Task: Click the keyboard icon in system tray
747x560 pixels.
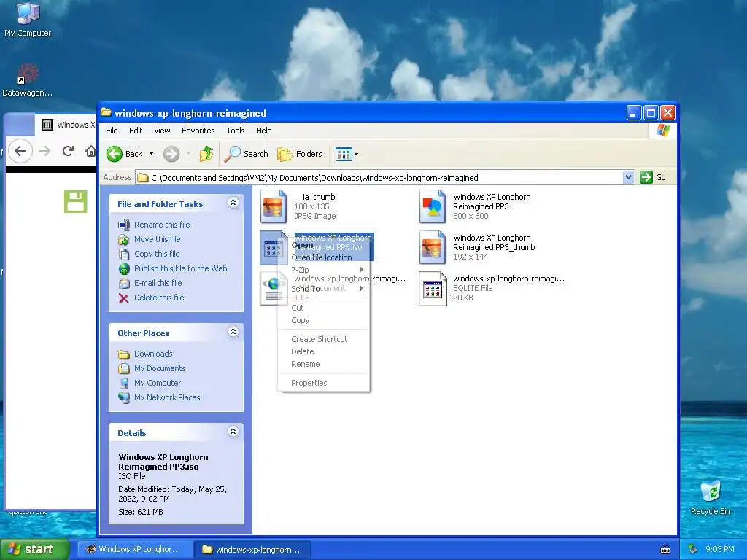Action: pyautogui.click(x=665, y=550)
